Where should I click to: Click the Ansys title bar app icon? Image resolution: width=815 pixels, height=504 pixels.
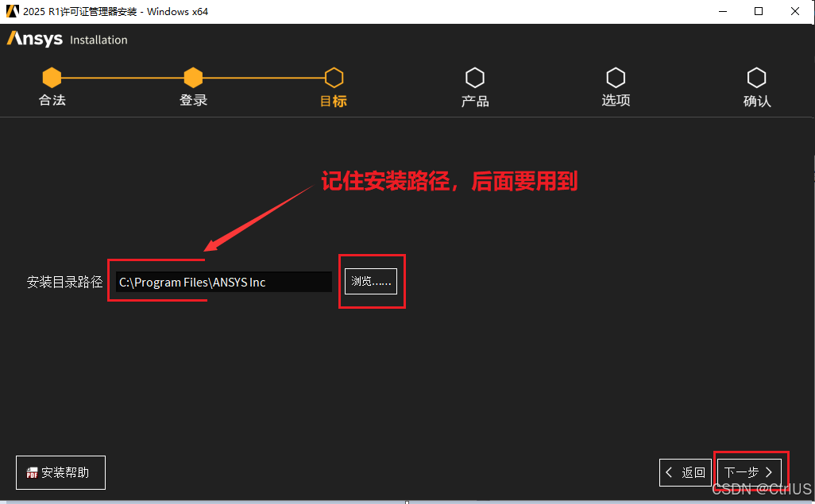[x=13, y=11]
